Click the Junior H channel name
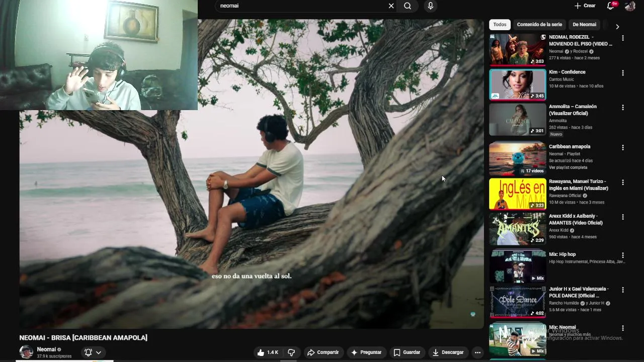This screenshot has width=644, height=362. [596, 303]
